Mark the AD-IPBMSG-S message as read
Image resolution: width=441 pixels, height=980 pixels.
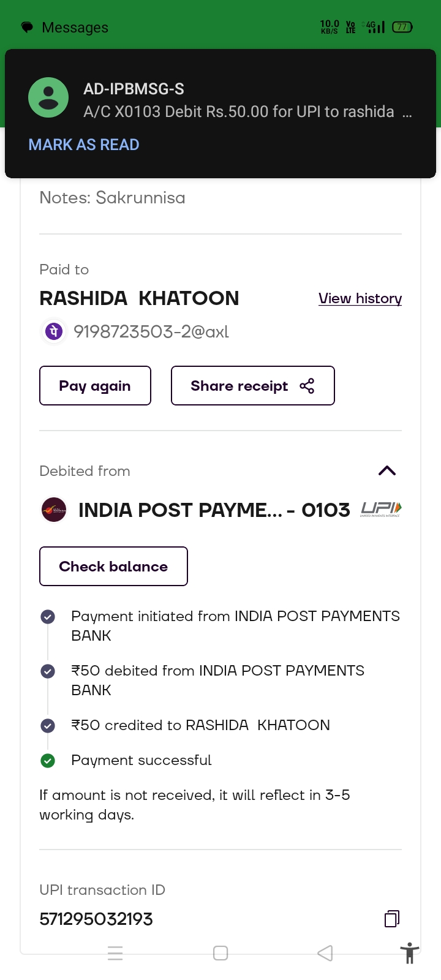[84, 145]
